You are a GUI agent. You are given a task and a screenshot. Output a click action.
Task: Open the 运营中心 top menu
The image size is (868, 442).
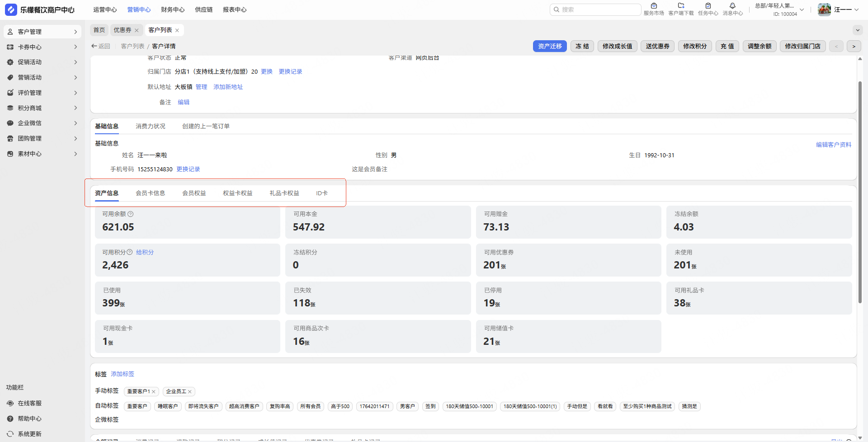[x=105, y=9]
